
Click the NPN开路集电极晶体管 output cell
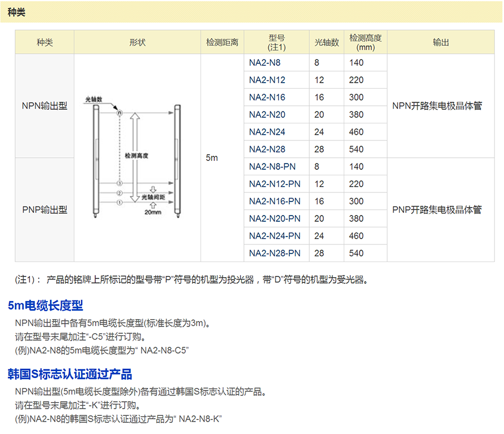[437, 106]
